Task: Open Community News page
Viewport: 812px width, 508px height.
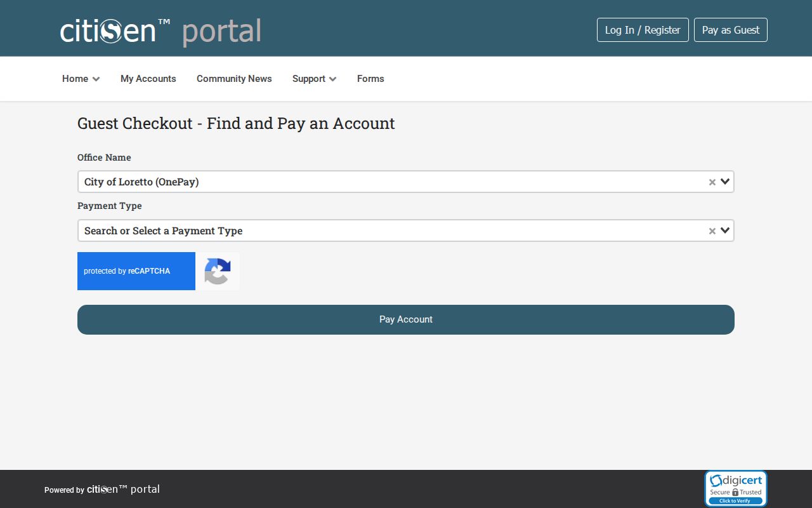Action: 234,79
